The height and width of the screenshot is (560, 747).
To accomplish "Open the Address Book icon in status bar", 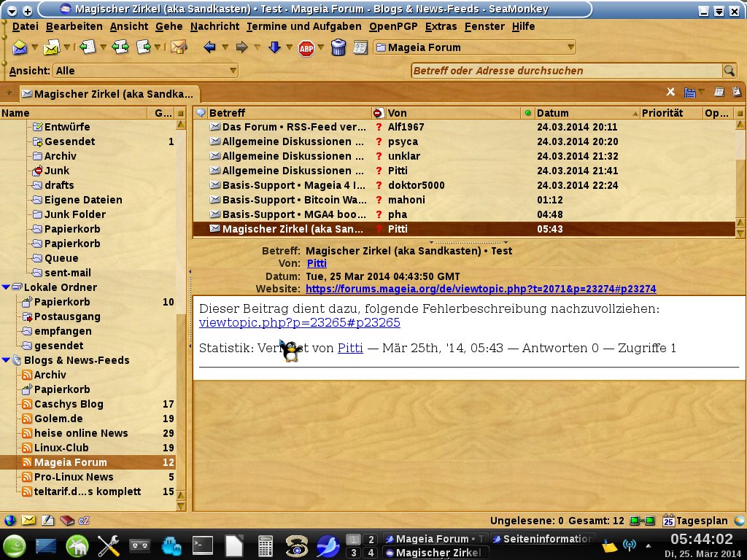I will click(x=67, y=521).
